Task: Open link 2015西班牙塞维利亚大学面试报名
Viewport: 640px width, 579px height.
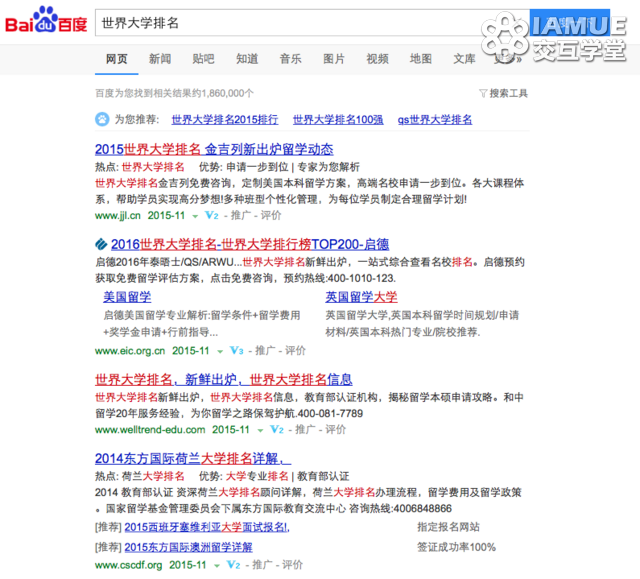Action: tap(207, 527)
